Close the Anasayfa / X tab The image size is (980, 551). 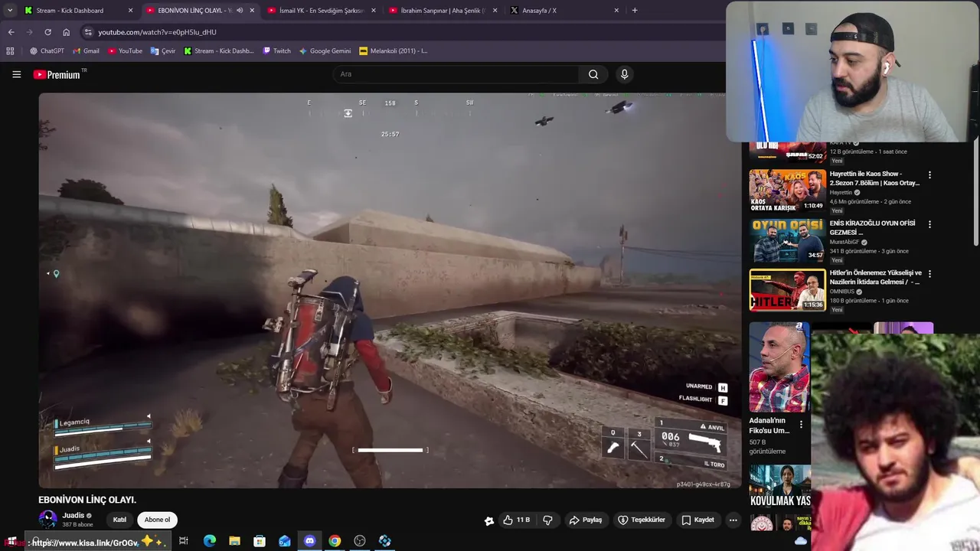tap(616, 11)
